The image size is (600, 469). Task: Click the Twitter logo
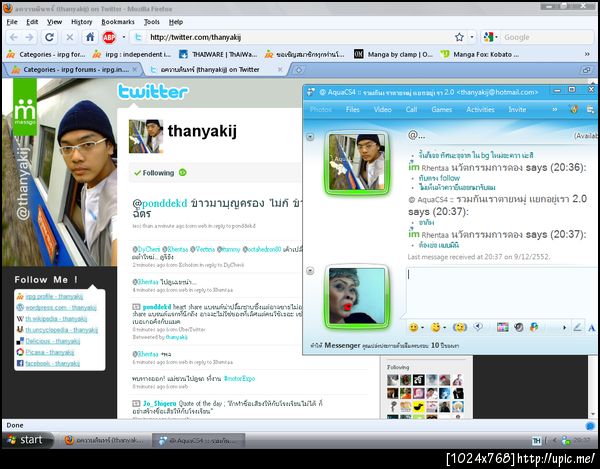click(153, 92)
